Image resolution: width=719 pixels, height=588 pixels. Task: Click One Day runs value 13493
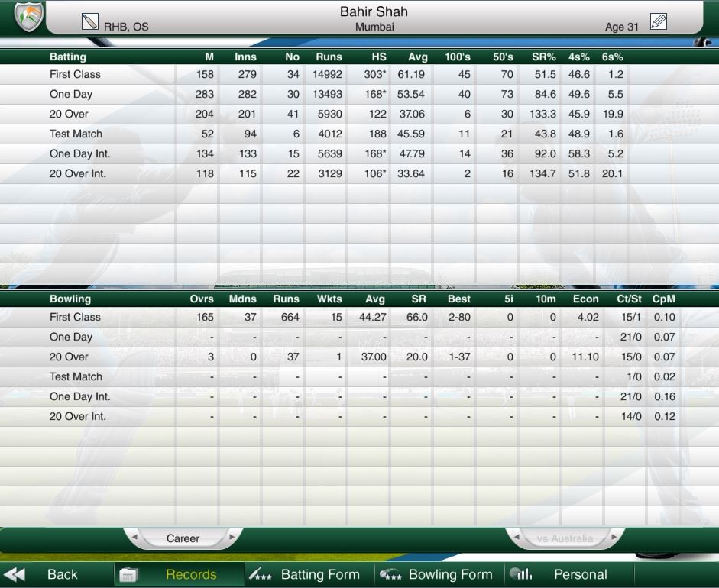click(x=327, y=94)
